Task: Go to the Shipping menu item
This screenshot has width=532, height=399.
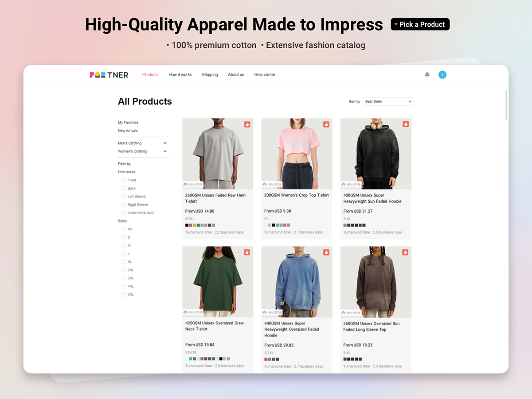Action: coord(210,75)
